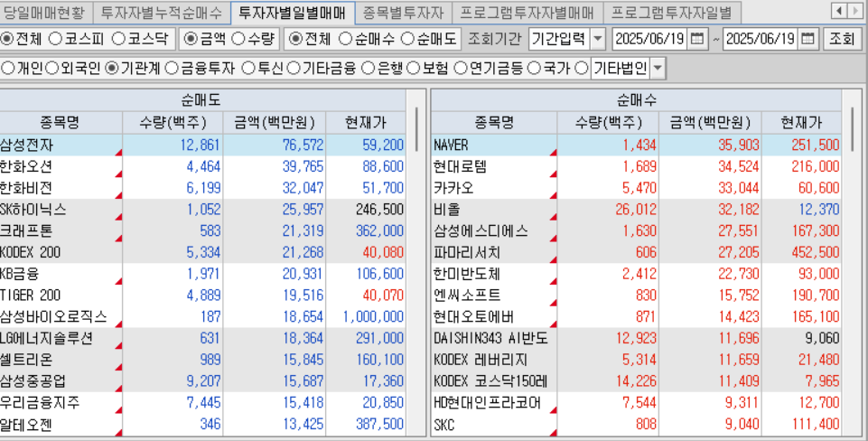Screen dimensions: 868x441
Task: Select 비올 stock row
Action: click(636, 210)
